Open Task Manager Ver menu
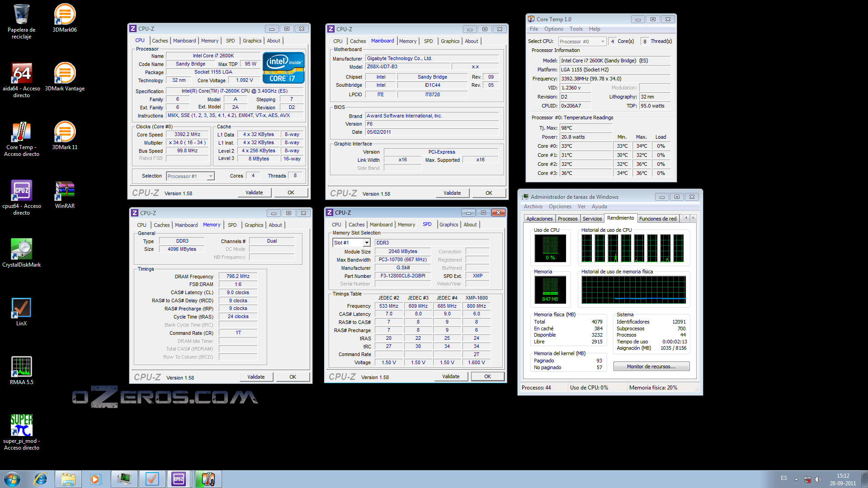868x488 pixels. click(x=581, y=206)
